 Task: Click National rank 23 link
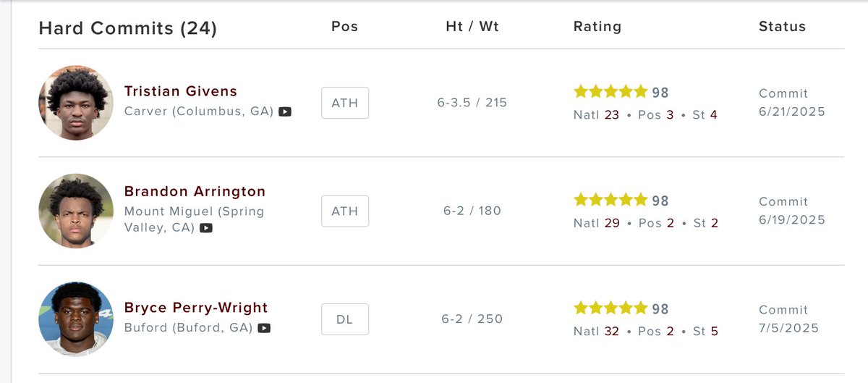point(611,114)
